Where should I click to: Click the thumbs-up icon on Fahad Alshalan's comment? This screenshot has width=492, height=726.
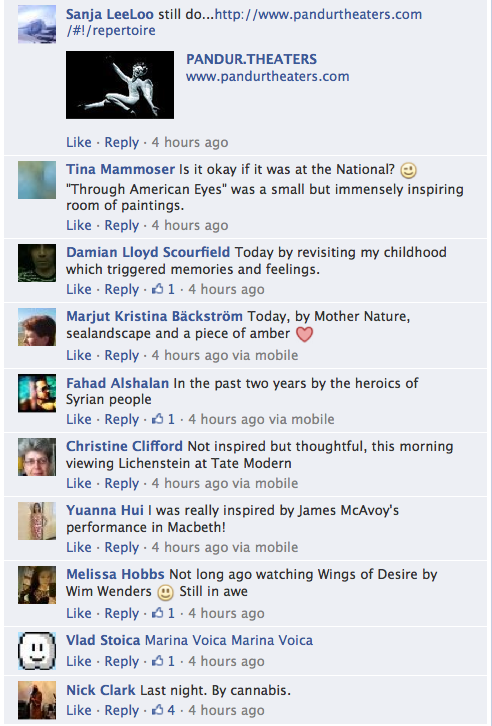(x=158, y=419)
